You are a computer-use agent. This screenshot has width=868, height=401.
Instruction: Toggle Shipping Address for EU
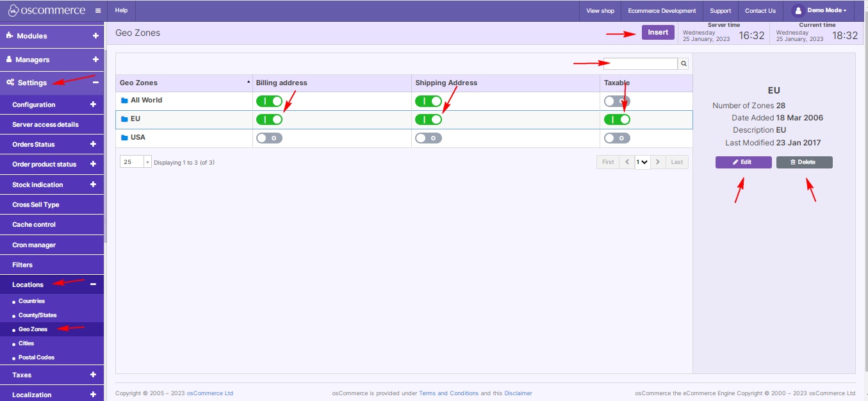[429, 119]
